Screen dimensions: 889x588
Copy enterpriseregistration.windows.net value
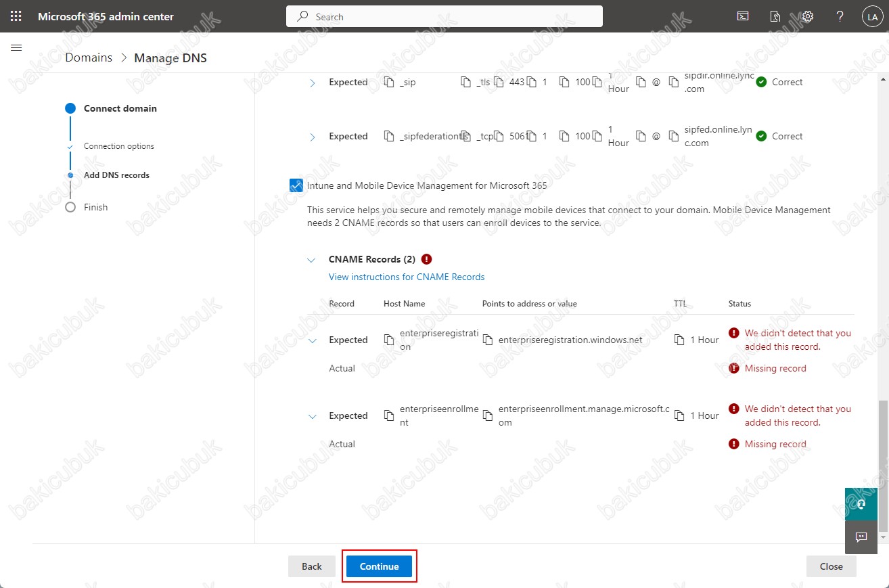point(488,340)
